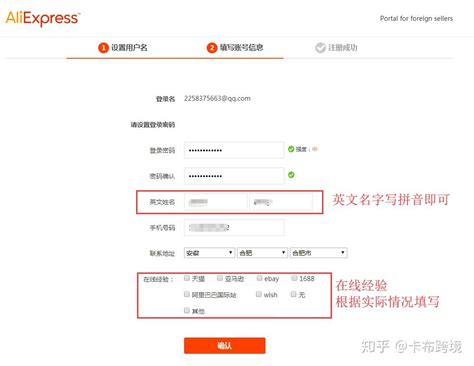This screenshot has height=366, width=474.
Task: Click the 密码确认 confirm password field
Action: (234, 176)
